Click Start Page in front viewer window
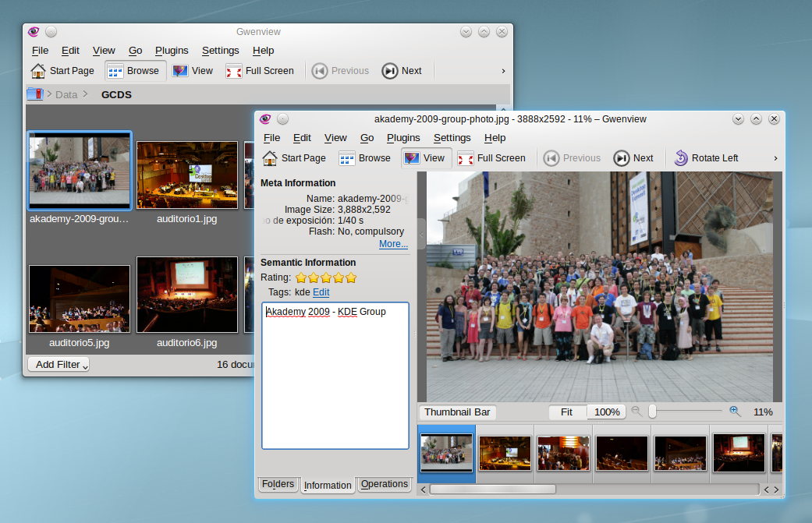The width and height of the screenshot is (812, 523). pyautogui.click(x=294, y=158)
